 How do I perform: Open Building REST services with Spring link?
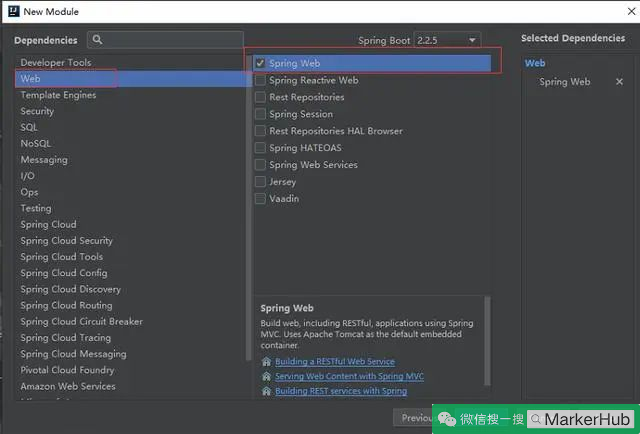(x=341, y=391)
